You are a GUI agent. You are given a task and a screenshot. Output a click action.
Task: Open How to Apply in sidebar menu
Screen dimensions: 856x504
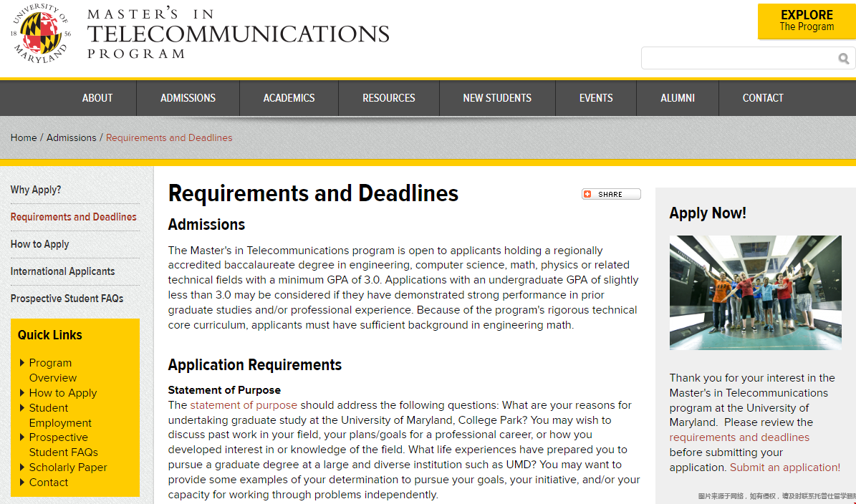[39, 244]
